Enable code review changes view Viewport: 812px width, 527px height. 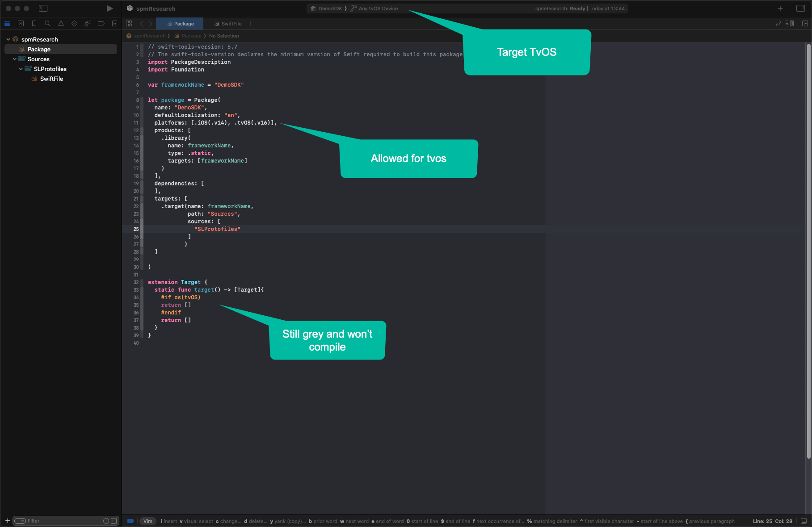pos(778,24)
